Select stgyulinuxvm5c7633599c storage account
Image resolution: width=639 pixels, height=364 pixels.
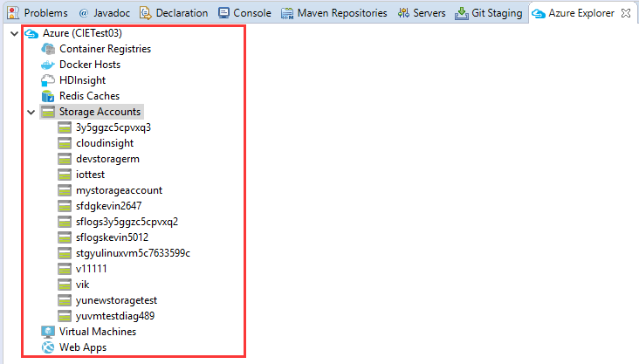pos(133,253)
